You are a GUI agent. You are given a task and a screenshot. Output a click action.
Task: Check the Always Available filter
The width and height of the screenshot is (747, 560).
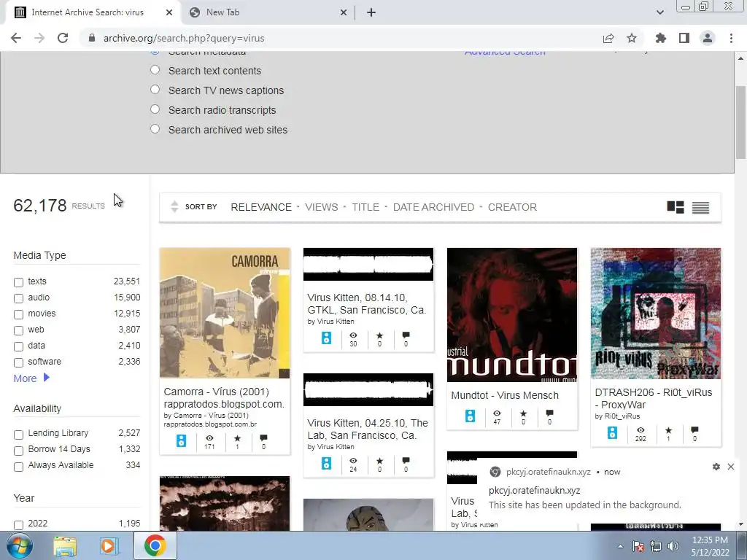pyautogui.click(x=18, y=467)
